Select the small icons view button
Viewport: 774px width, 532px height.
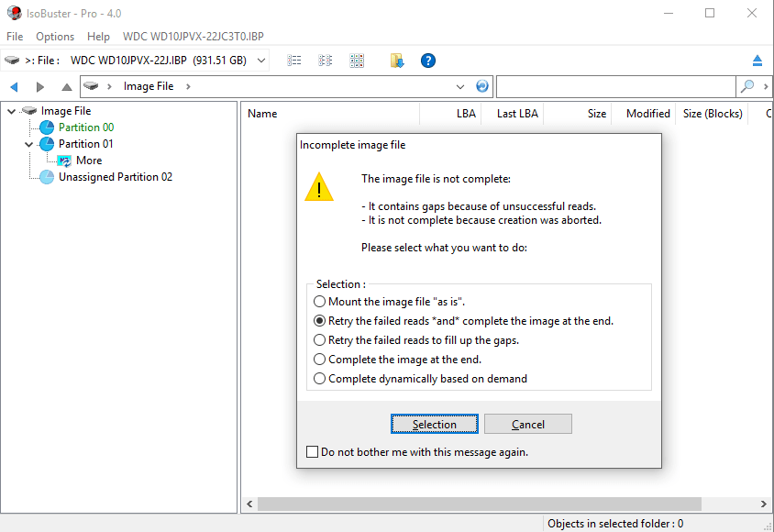pyautogui.click(x=326, y=61)
